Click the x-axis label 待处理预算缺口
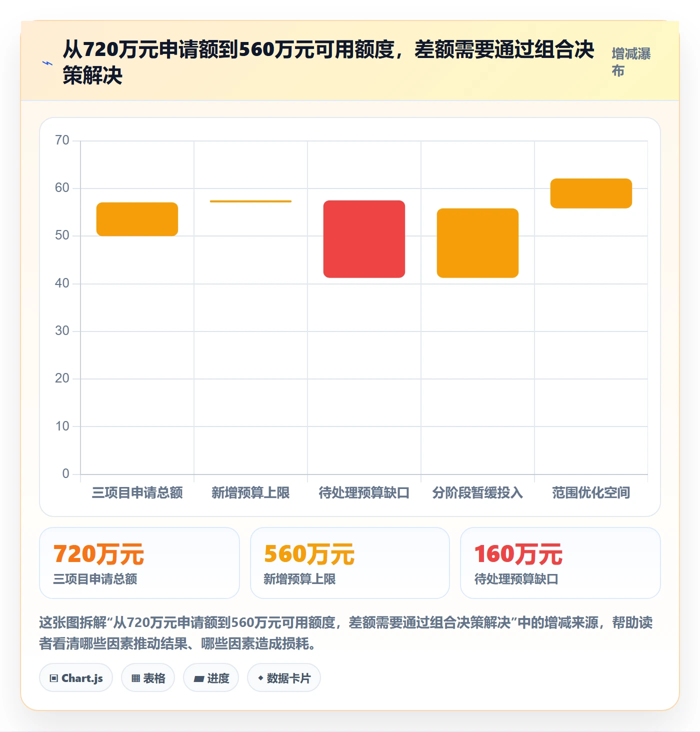The height and width of the screenshot is (732, 700). pos(364,493)
